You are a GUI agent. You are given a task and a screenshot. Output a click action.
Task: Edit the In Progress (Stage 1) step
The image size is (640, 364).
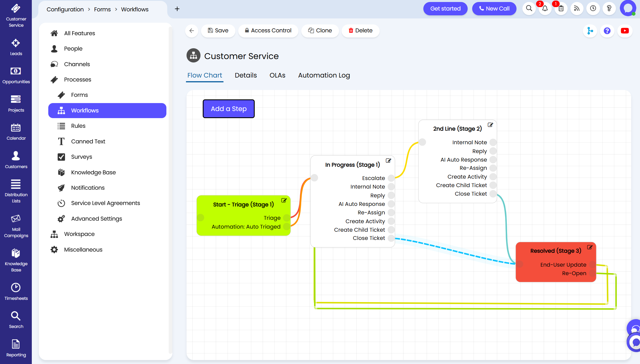[388, 161]
